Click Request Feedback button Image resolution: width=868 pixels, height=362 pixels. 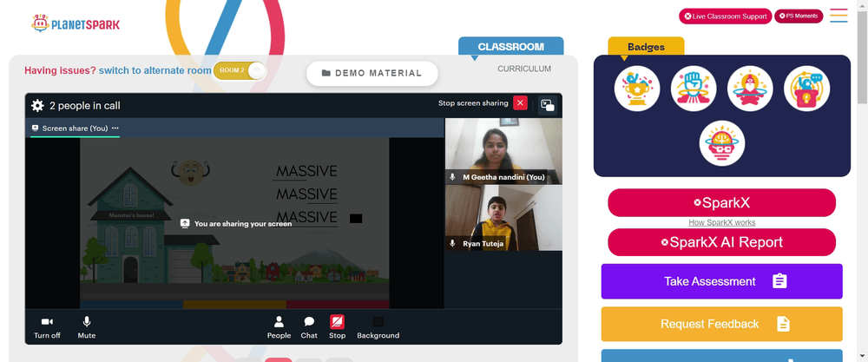722,324
